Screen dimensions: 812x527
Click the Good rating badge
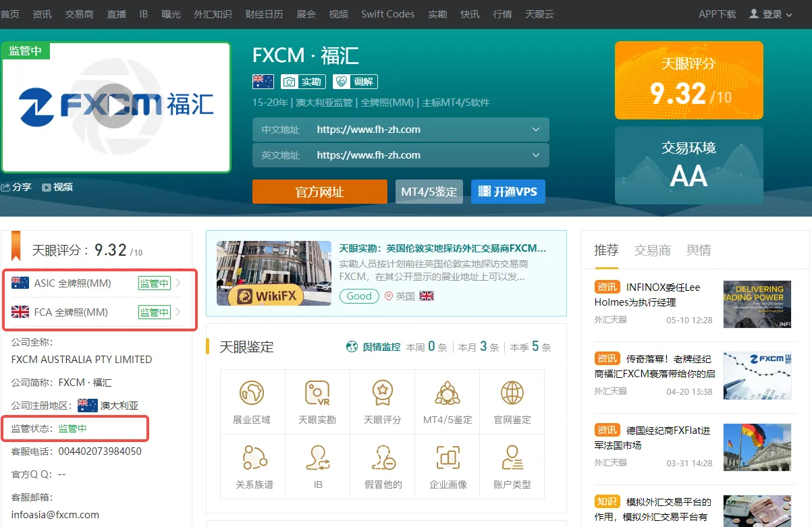359,296
